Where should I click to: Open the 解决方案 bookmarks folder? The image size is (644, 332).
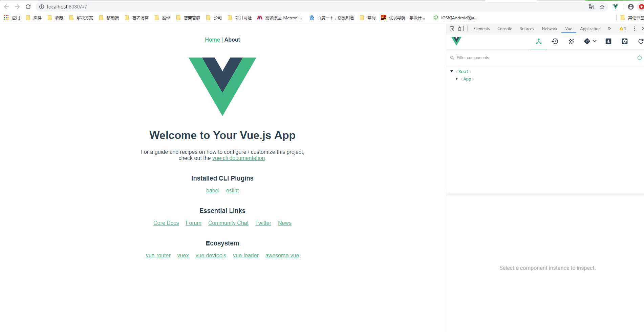pos(81,18)
